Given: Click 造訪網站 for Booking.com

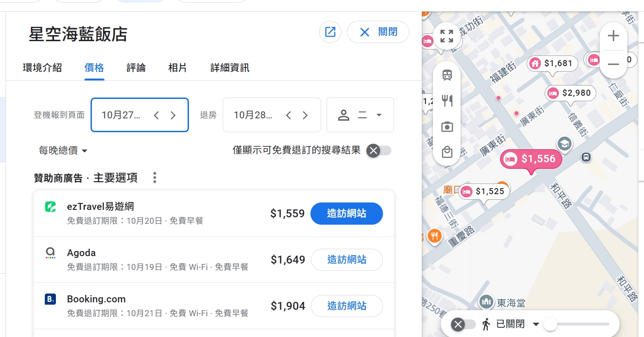Looking at the screenshot, I should [x=346, y=306].
